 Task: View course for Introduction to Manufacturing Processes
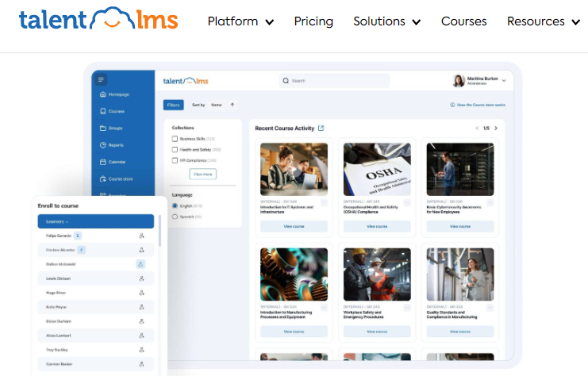click(294, 332)
